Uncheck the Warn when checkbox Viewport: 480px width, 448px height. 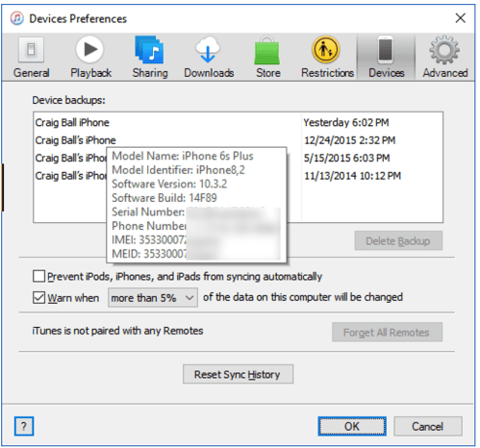click(38, 297)
